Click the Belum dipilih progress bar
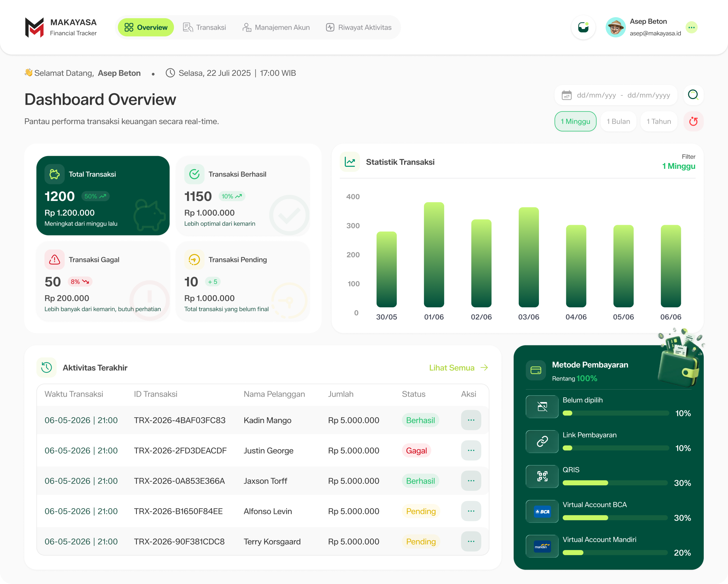 click(x=616, y=413)
